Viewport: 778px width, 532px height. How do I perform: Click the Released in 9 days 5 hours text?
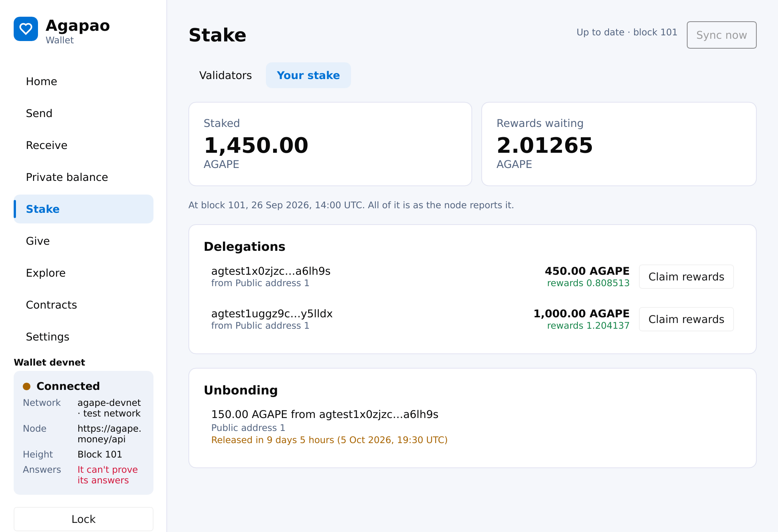(x=329, y=440)
